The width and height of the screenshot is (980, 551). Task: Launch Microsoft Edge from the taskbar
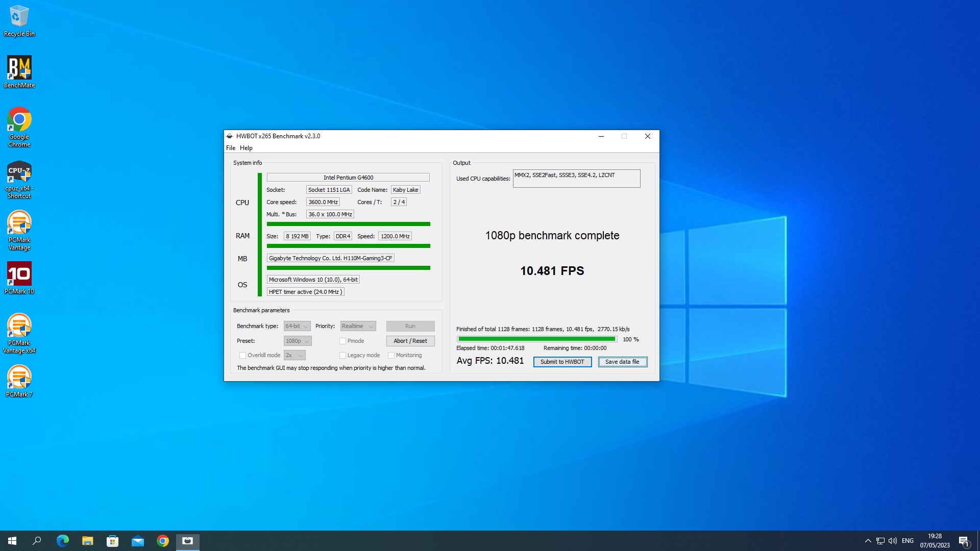[62, 541]
